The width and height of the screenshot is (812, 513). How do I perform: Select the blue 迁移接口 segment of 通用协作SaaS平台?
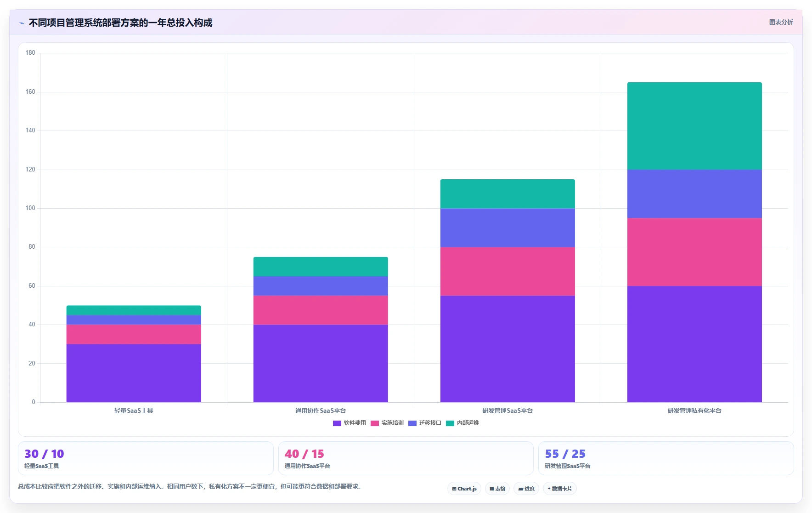pyautogui.click(x=321, y=286)
